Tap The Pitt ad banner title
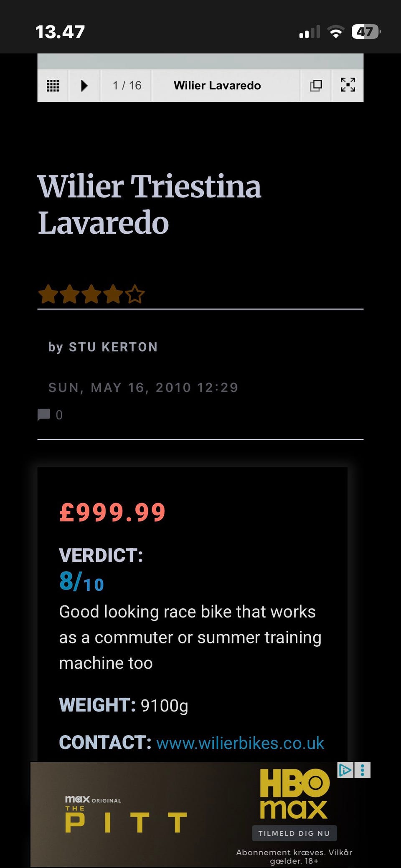401x868 pixels. 125,821
